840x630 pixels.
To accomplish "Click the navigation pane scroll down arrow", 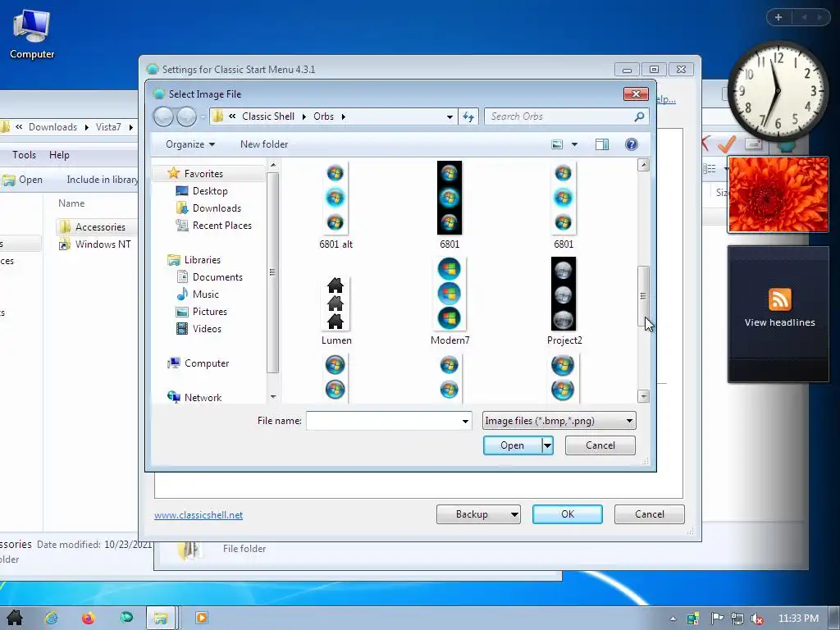I will click(273, 396).
